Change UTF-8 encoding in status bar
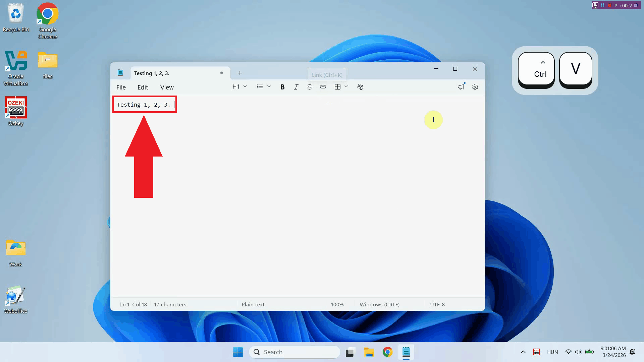Screen dimensions: 644x362 click(x=437, y=304)
